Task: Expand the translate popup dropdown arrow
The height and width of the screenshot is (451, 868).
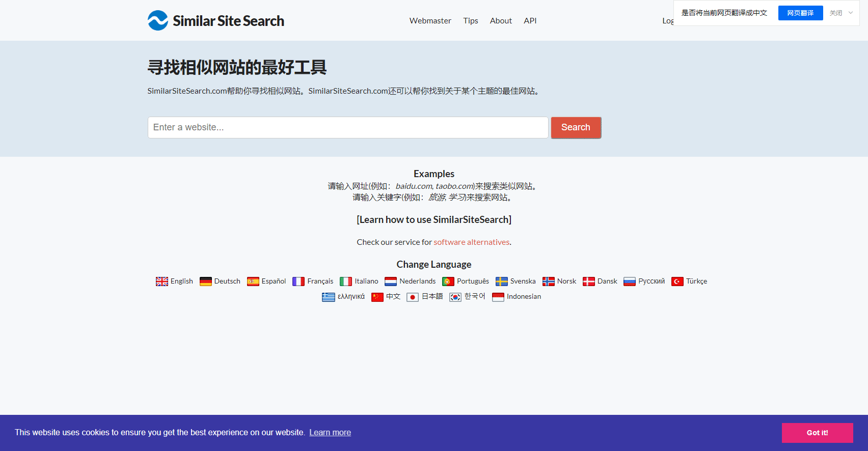Action: 851,13
